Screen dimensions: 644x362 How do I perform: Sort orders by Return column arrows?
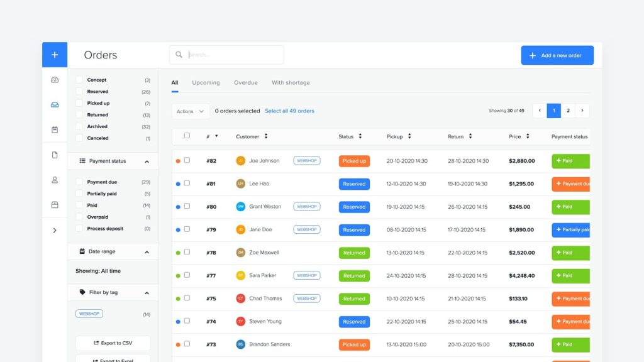click(470, 136)
